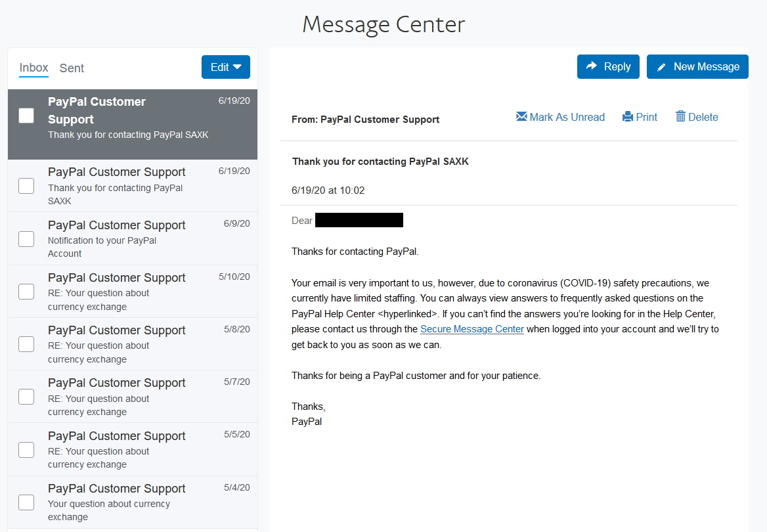
Task: Open the Secure Message Center hyperlink
Action: [x=472, y=329]
